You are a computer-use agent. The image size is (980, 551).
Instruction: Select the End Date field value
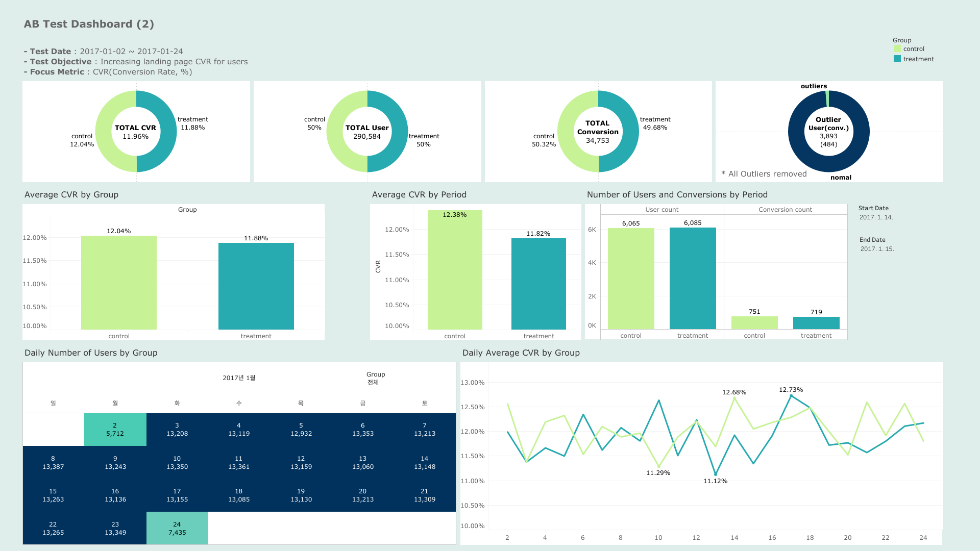[x=877, y=249]
